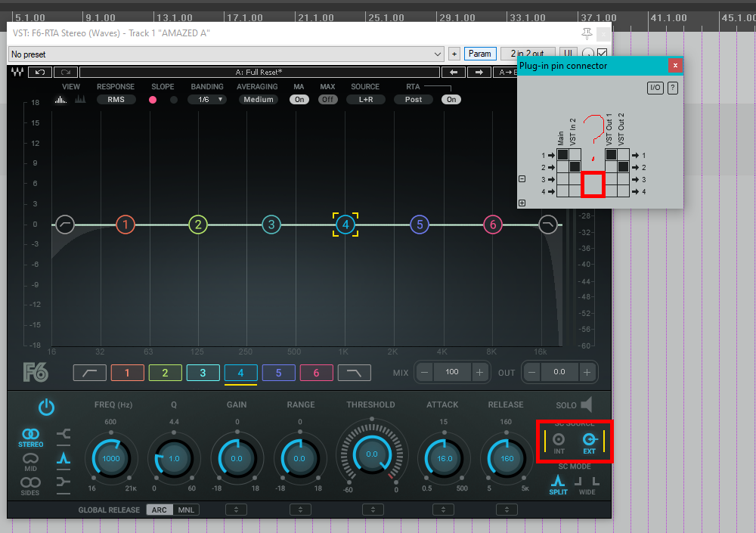
Task: Open the Banding 1/6 dropdown
Action: (x=207, y=99)
